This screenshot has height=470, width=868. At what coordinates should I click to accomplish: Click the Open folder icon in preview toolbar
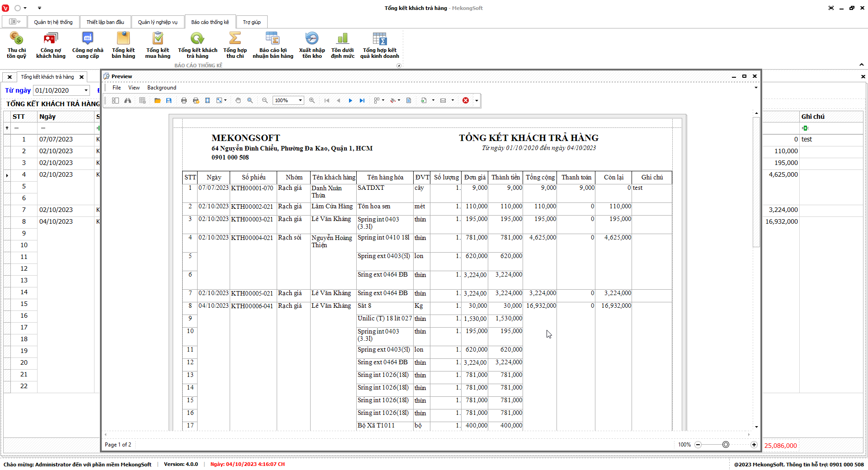(157, 100)
